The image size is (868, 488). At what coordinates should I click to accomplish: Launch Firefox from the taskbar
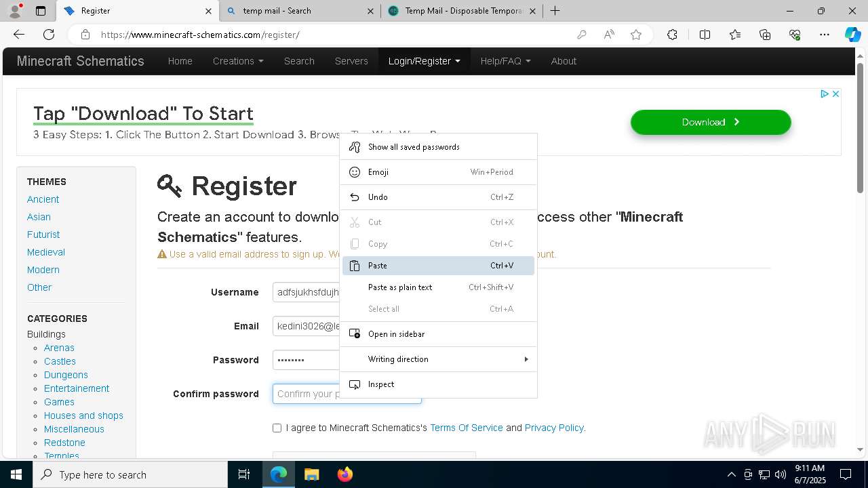tap(344, 474)
